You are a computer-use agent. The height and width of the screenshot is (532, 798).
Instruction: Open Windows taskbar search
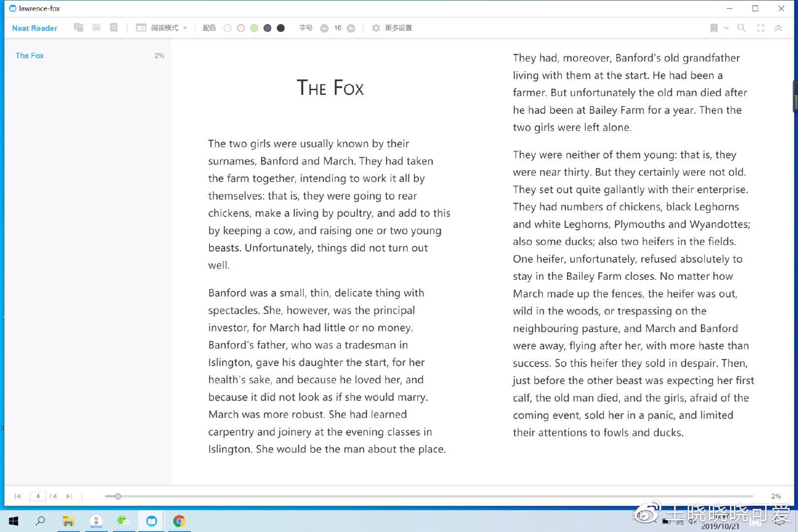tap(40, 521)
